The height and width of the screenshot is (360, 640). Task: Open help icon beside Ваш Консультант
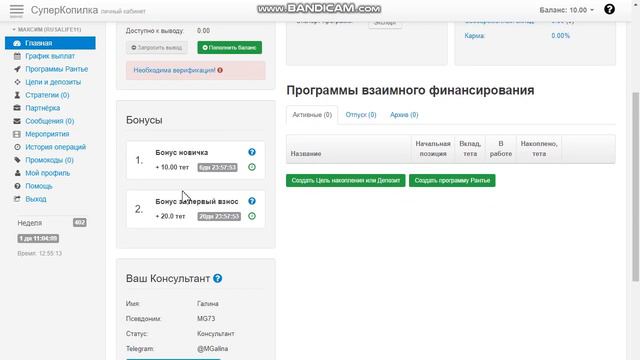(x=218, y=278)
